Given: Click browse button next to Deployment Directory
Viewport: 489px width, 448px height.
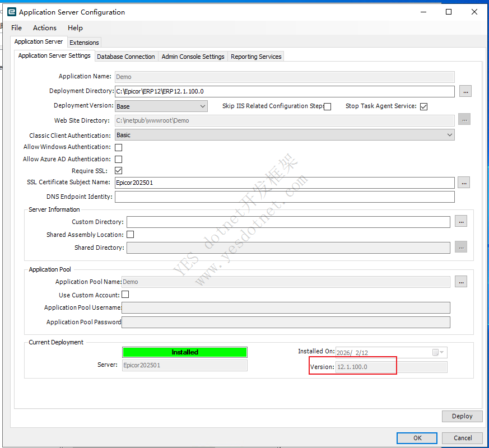Looking at the screenshot, I should click(x=465, y=91).
